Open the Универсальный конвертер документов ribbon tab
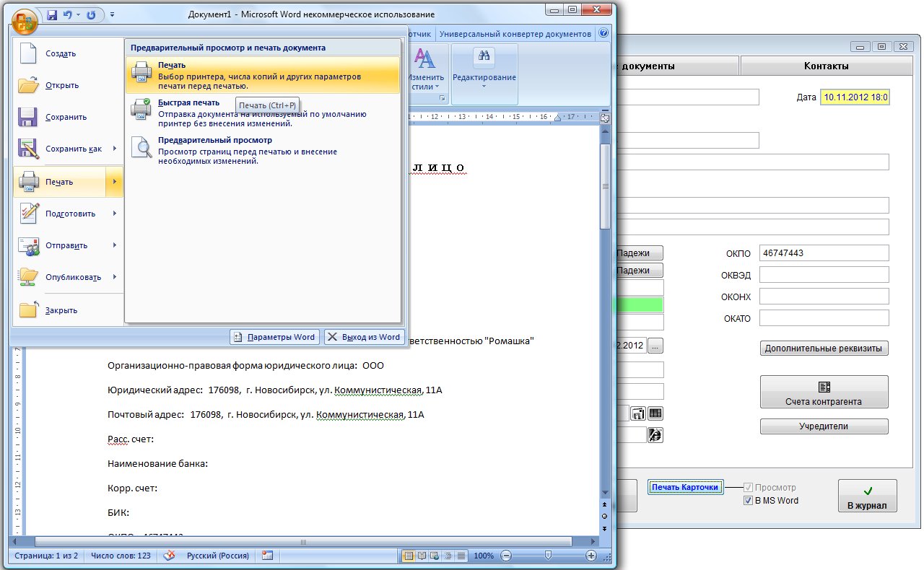 coord(515,34)
